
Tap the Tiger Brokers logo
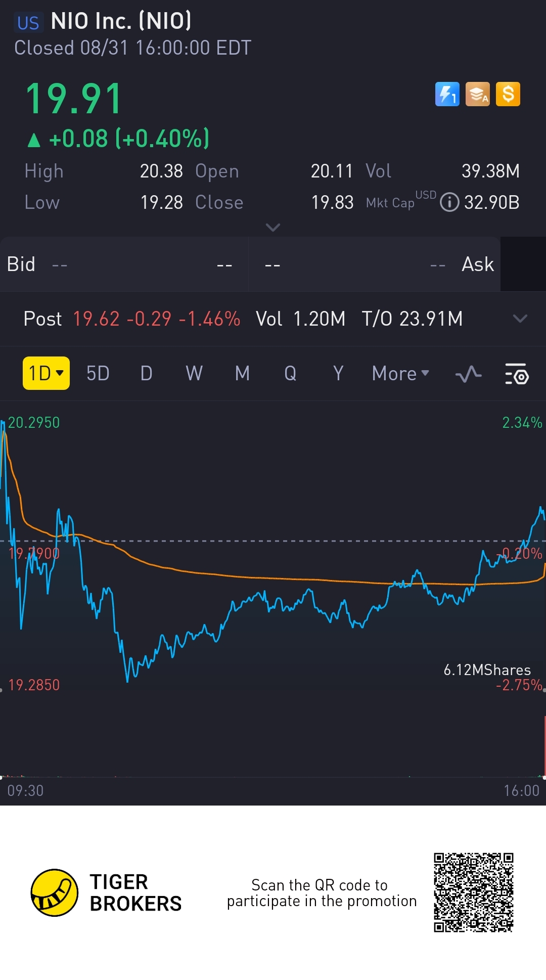(x=55, y=893)
